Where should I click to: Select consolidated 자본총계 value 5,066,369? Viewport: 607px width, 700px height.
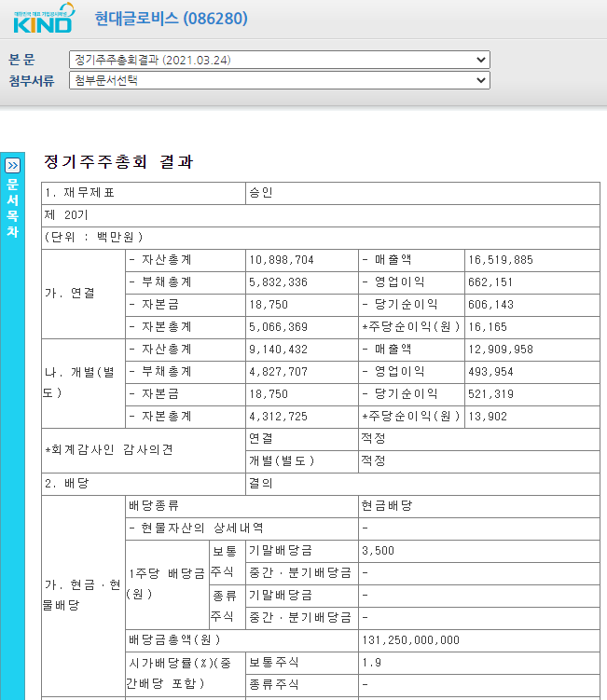point(278,327)
